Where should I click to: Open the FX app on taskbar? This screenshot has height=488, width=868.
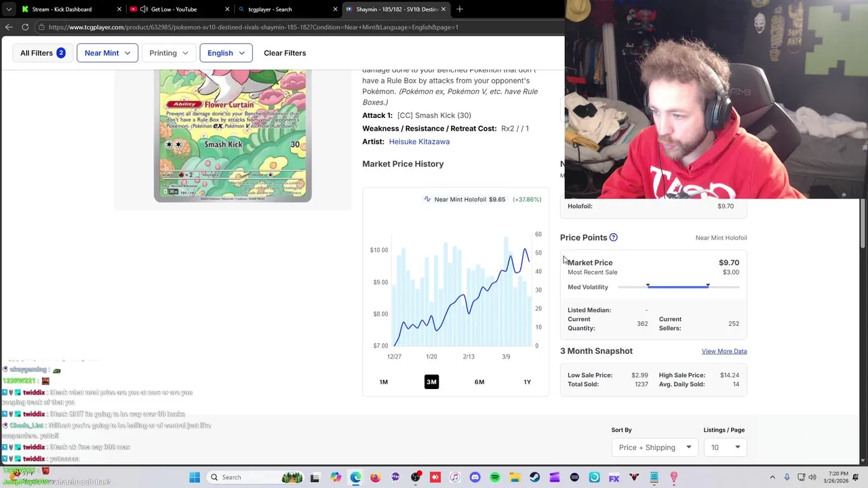click(x=614, y=477)
